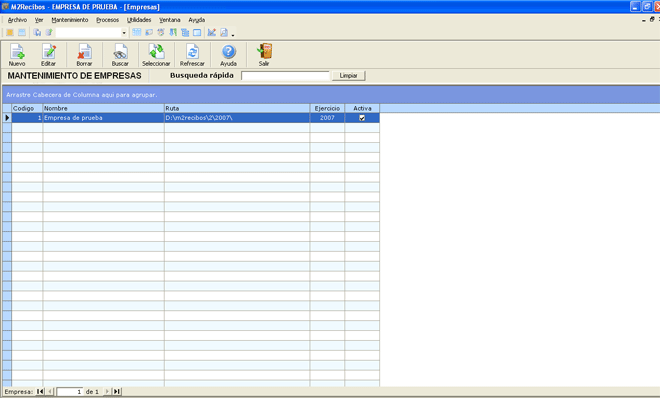This screenshot has height=398, width=660.
Task: Click the Limpiar button
Action: tap(349, 76)
